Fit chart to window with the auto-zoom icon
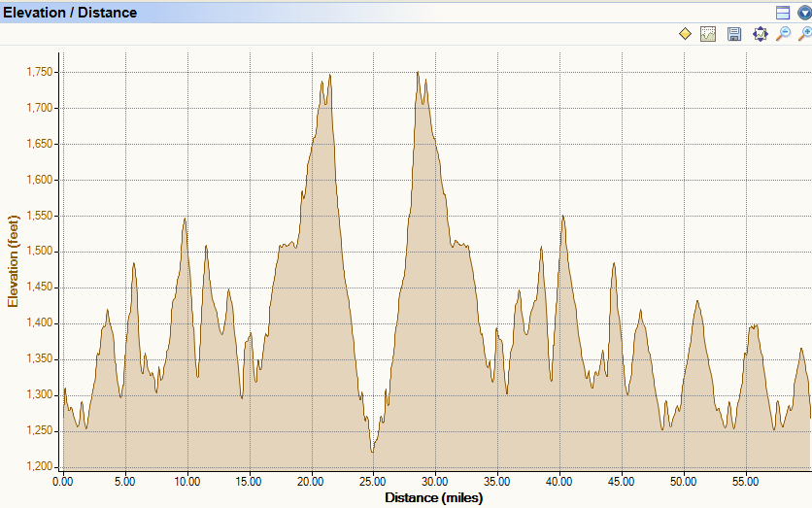The height and width of the screenshot is (508, 812). (760, 34)
